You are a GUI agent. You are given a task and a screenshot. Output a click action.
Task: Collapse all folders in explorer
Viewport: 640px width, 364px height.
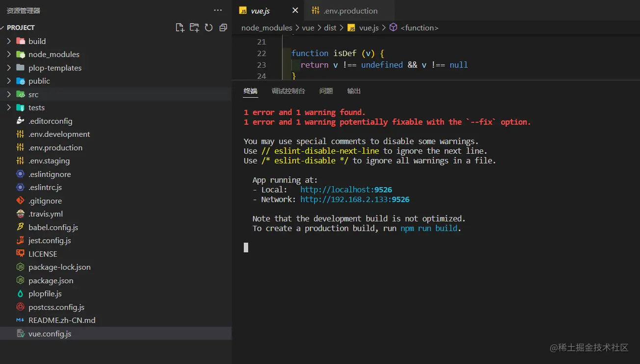pos(223,27)
